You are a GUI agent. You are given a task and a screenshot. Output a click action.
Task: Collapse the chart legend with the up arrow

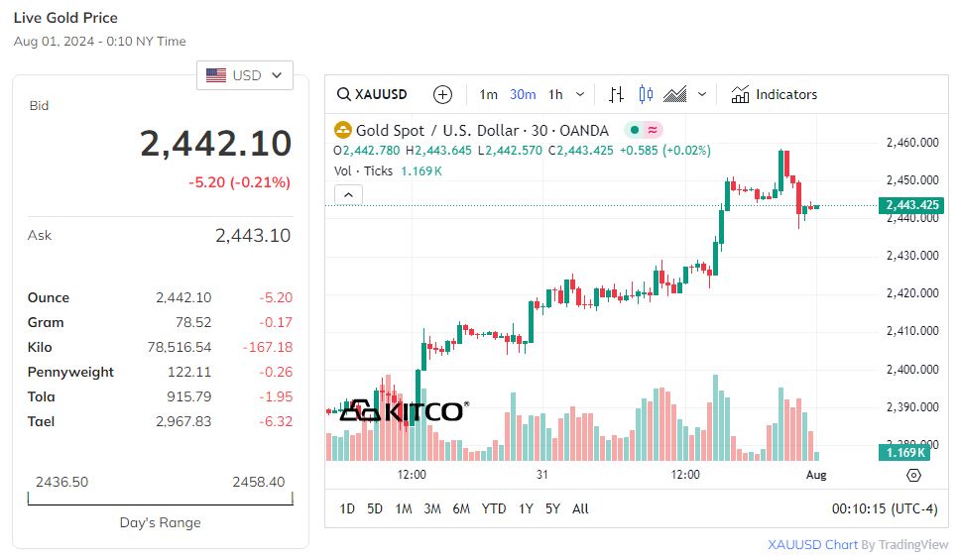[x=348, y=195]
